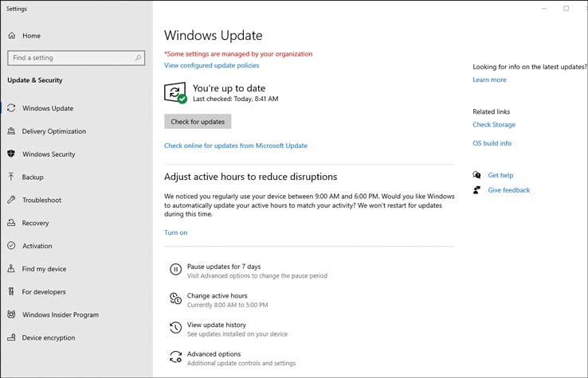This screenshot has width=588, height=378.
Task: Open the Backup settings page
Action: (x=33, y=177)
